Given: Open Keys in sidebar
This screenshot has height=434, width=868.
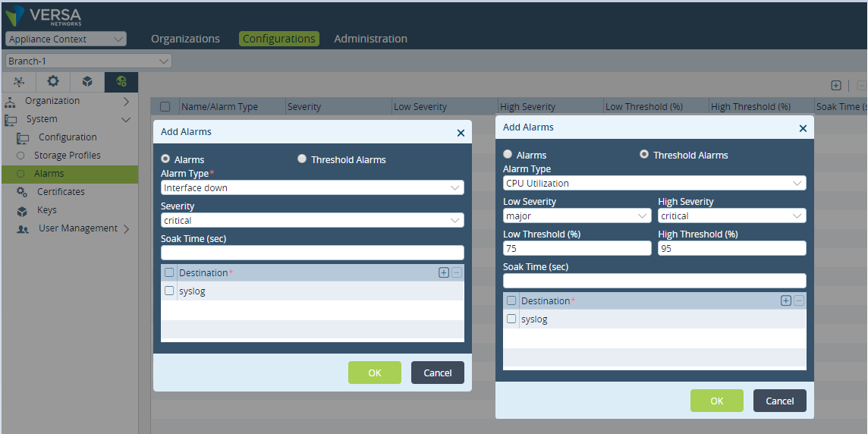Looking at the screenshot, I should pos(47,210).
